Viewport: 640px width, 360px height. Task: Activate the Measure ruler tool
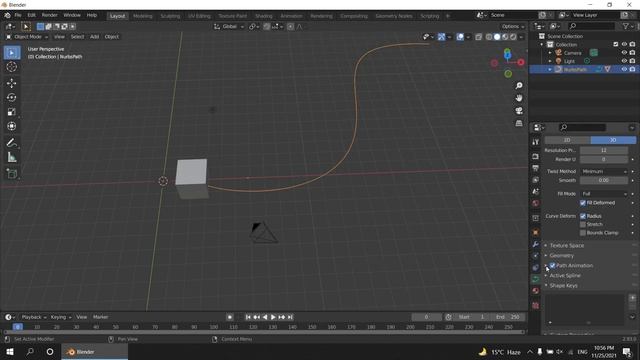coord(12,158)
